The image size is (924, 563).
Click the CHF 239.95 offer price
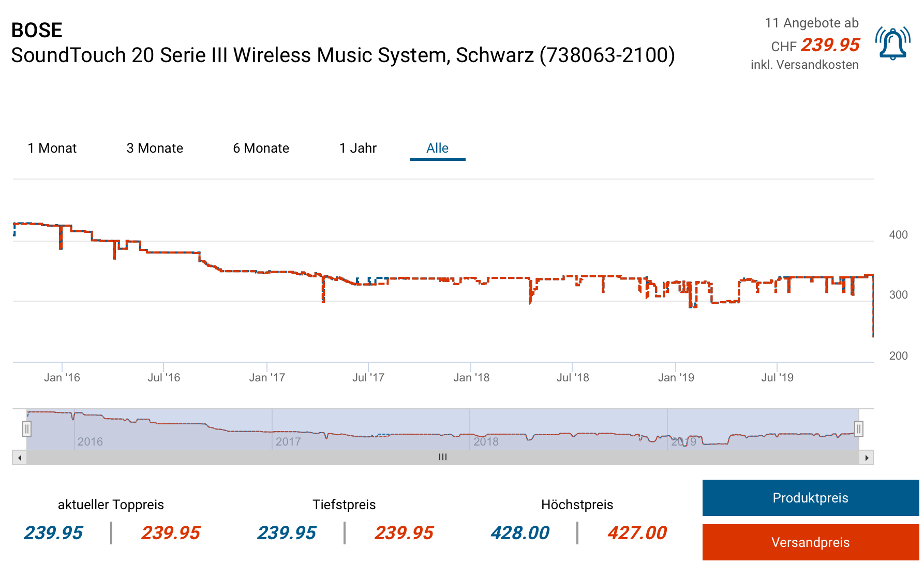(x=829, y=46)
